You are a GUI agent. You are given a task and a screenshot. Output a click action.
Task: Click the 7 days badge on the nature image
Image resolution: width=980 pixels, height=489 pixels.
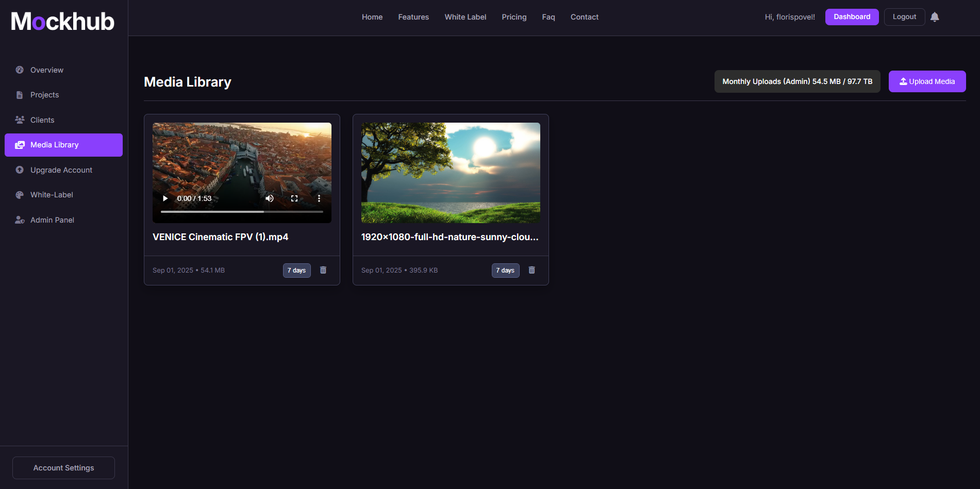pyautogui.click(x=505, y=270)
